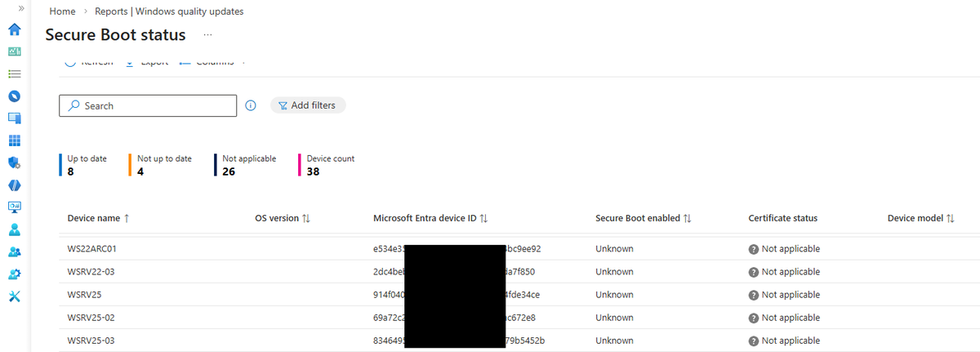
Task: Open Devices icon in the sidebar
Action: [x=14, y=118]
